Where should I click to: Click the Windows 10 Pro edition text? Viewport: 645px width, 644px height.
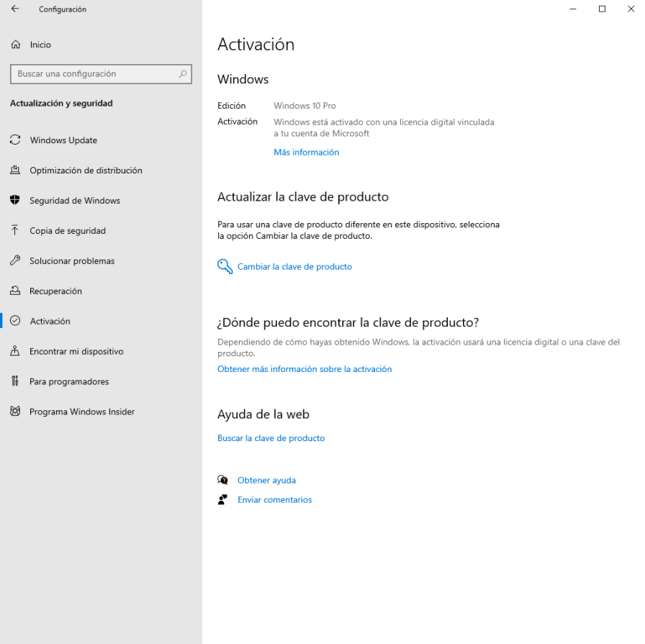[305, 106]
